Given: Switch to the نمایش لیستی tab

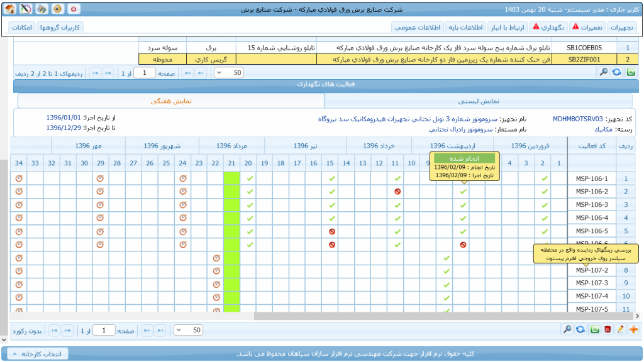Looking at the screenshot, I should click(478, 101).
